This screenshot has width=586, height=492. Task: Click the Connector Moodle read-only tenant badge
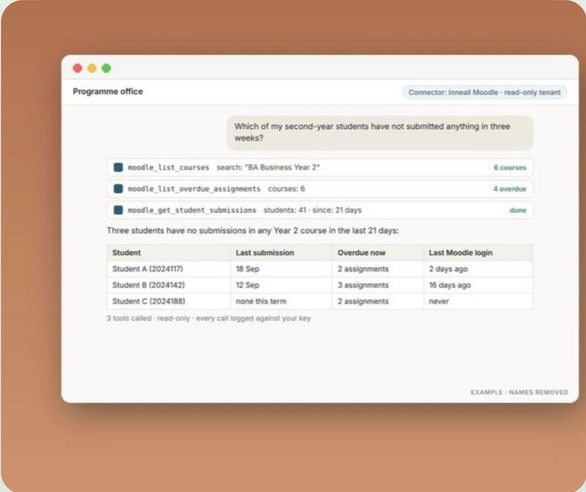[x=484, y=92]
